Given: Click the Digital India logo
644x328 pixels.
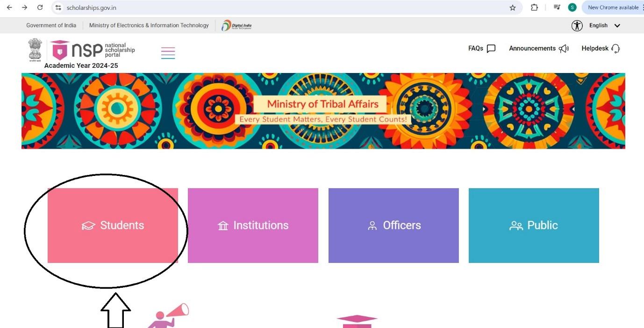Looking at the screenshot, I should point(236,26).
